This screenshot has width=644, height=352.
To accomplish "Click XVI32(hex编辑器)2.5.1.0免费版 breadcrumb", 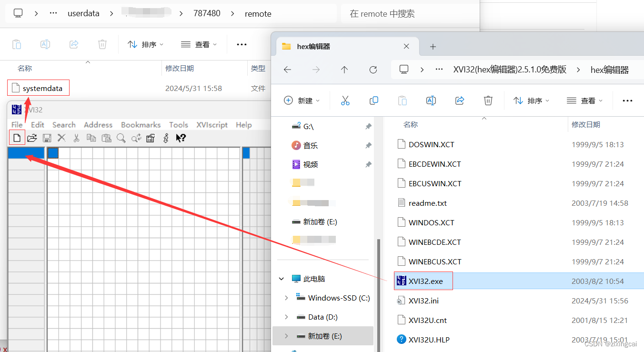I will (x=510, y=70).
